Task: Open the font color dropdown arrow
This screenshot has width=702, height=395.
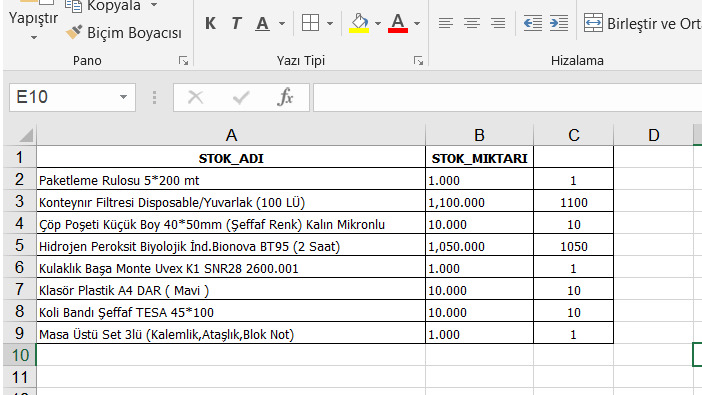Action: click(x=417, y=23)
